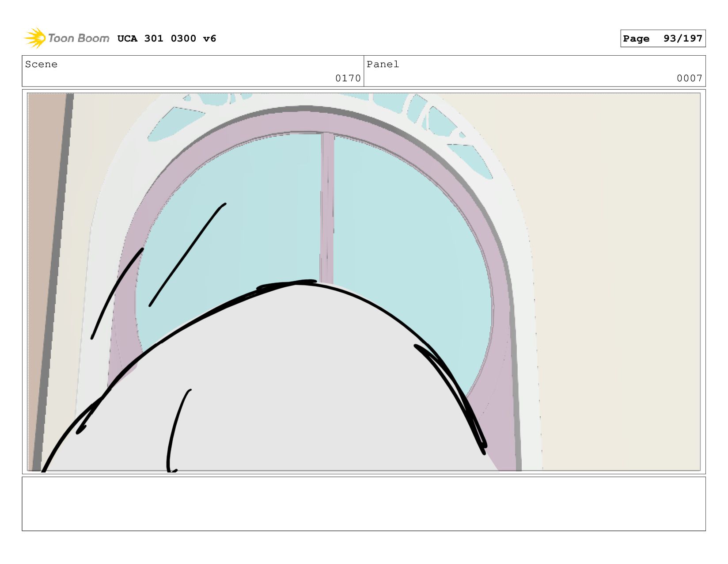Select the title text 'UCA 301 0300 v6'

tap(167, 38)
